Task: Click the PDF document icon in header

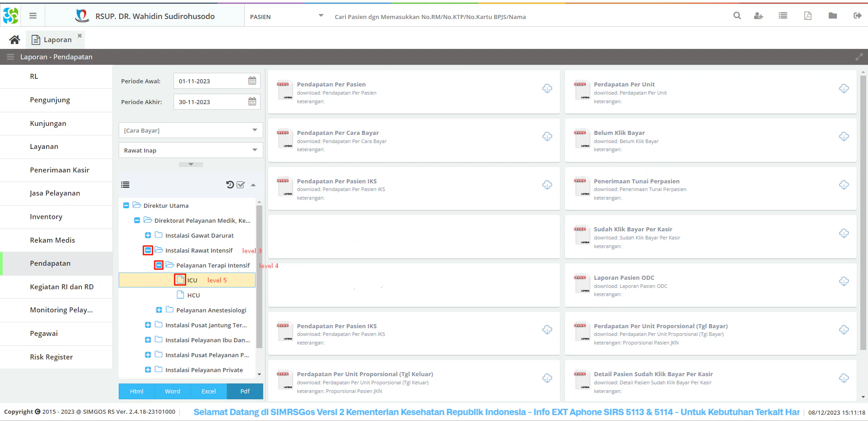Action: [x=808, y=16]
